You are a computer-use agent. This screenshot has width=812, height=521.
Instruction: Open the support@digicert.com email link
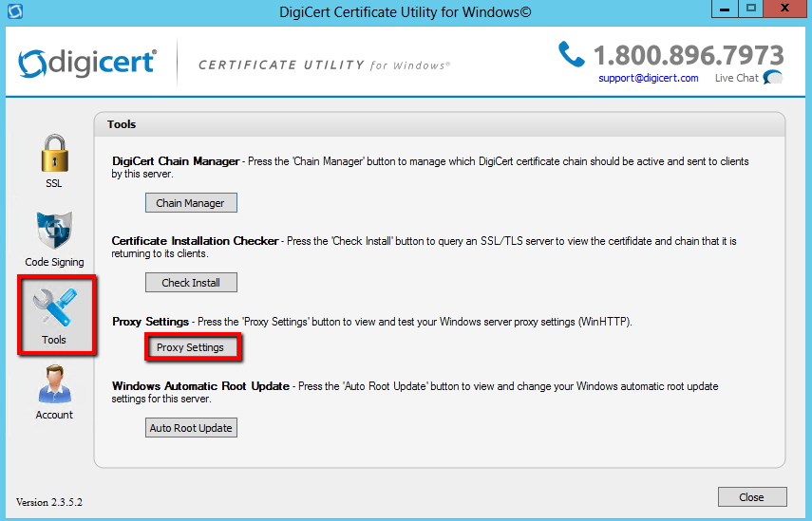[x=648, y=78]
